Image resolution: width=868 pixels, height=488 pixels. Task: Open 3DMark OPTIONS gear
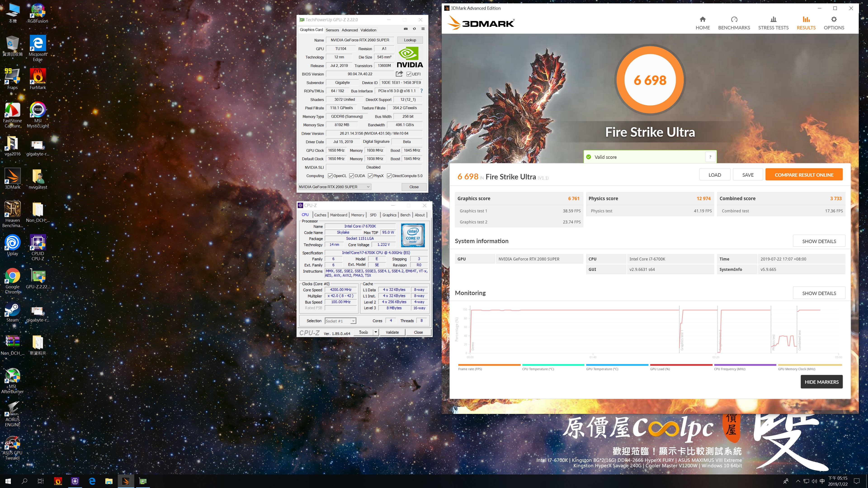coord(834,23)
